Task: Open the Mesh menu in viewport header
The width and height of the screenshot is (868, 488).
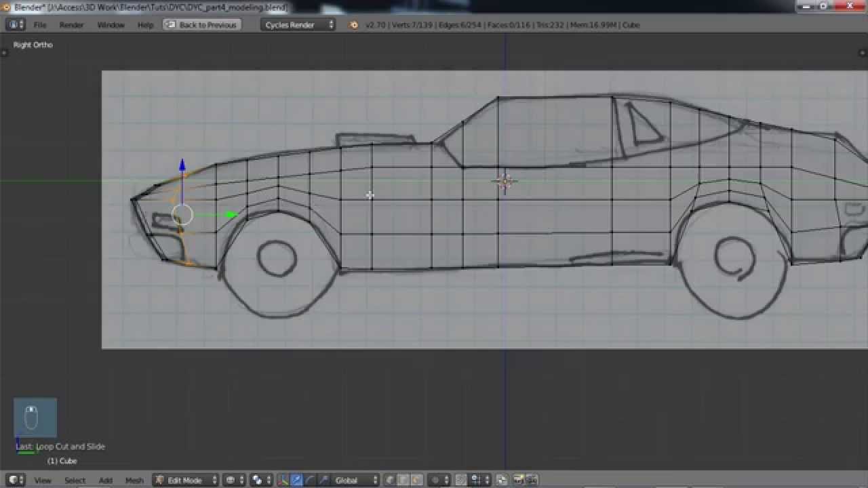Action: pos(134,480)
